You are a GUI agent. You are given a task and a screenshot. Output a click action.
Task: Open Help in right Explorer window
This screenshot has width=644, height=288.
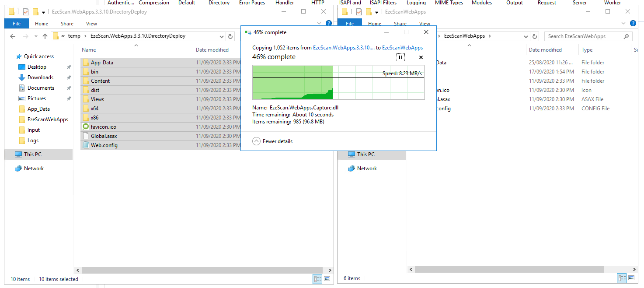click(x=633, y=24)
